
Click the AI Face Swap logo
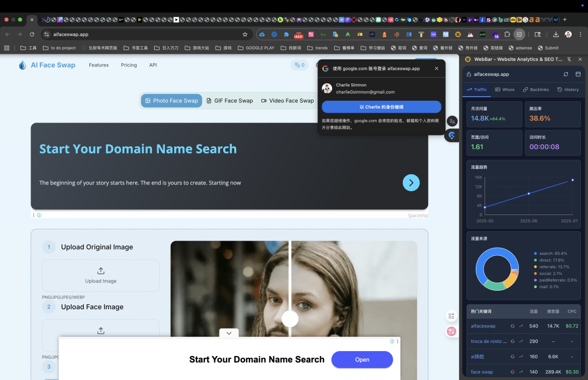point(47,65)
